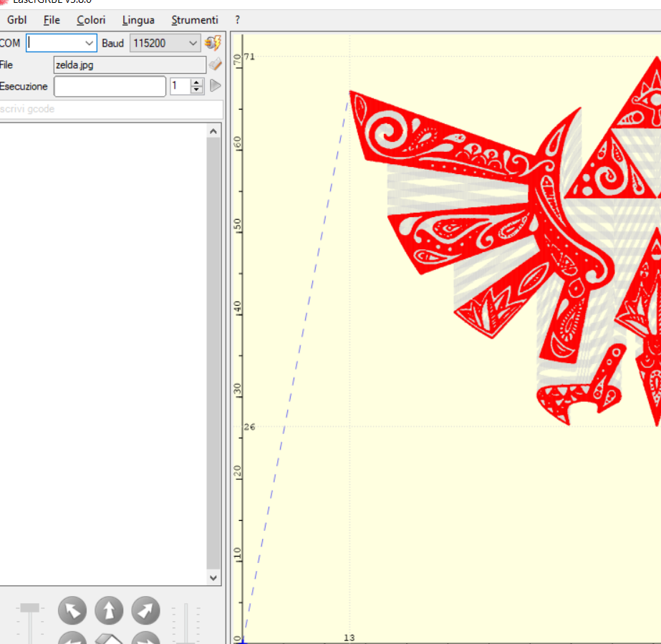
Task: Click the Esecuzione progress field
Action: pyautogui.click(x=110, y=86)
